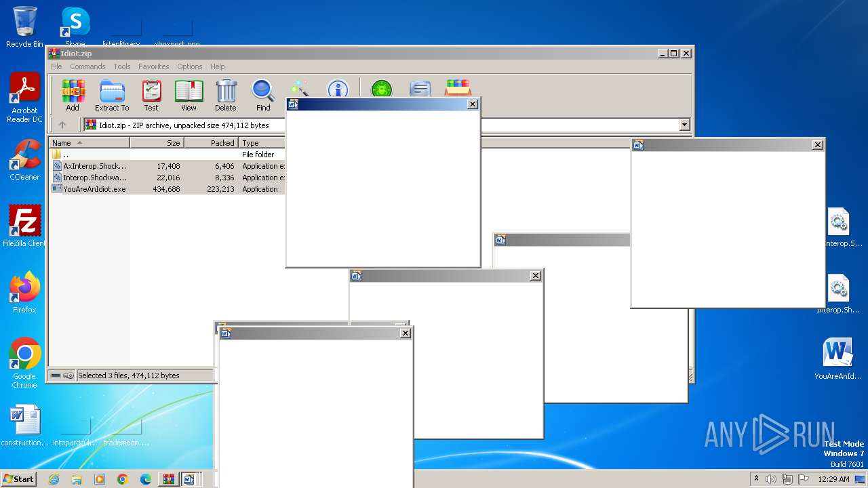The width and height of the screenshot is (868, 488).
Task: Click the 12:29 AM system clock
Action: click(x=833, y=479)
